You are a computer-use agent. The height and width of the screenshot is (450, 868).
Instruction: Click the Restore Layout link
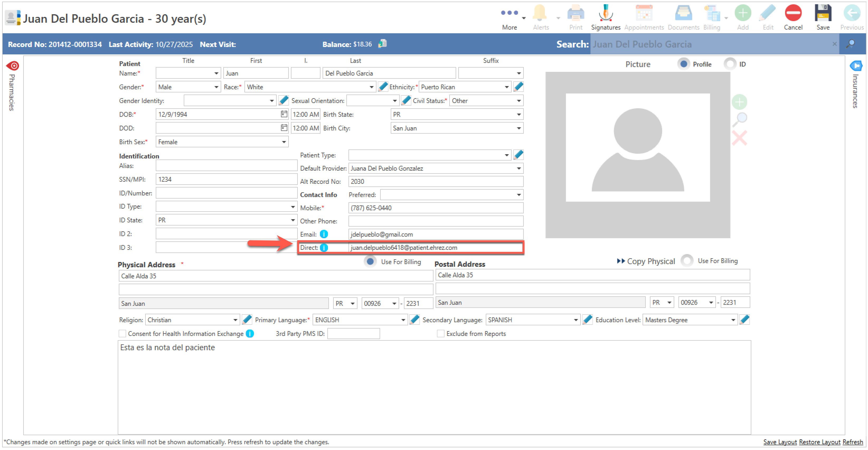(x=819, y=442)
